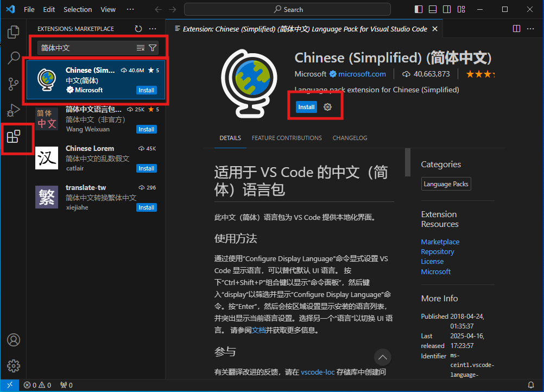Select the Chinese Lorem list item
Viewport: 544px width, 392px height.
(96, 158)
